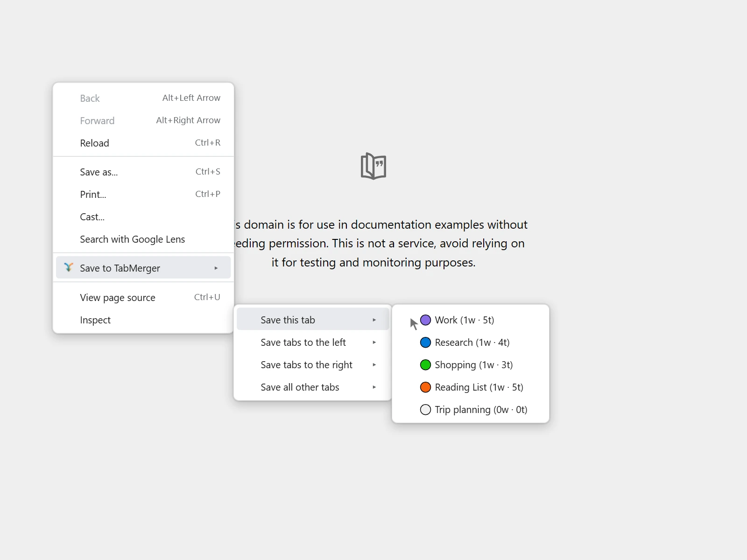
Task: Expand the Save all other tabs arrow
Action: pyautogui.click(x=374, y=387)
